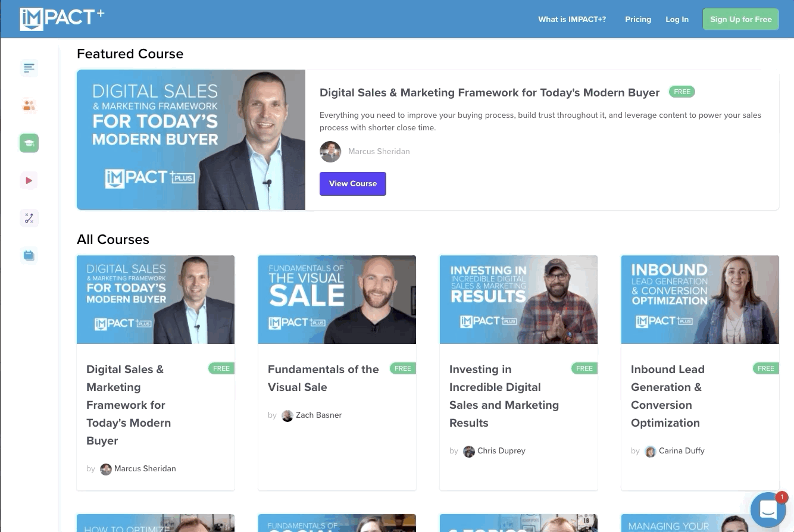Click the orange community people icon
The height and width of the screenshot is (532, 794).
click(29, 106)
